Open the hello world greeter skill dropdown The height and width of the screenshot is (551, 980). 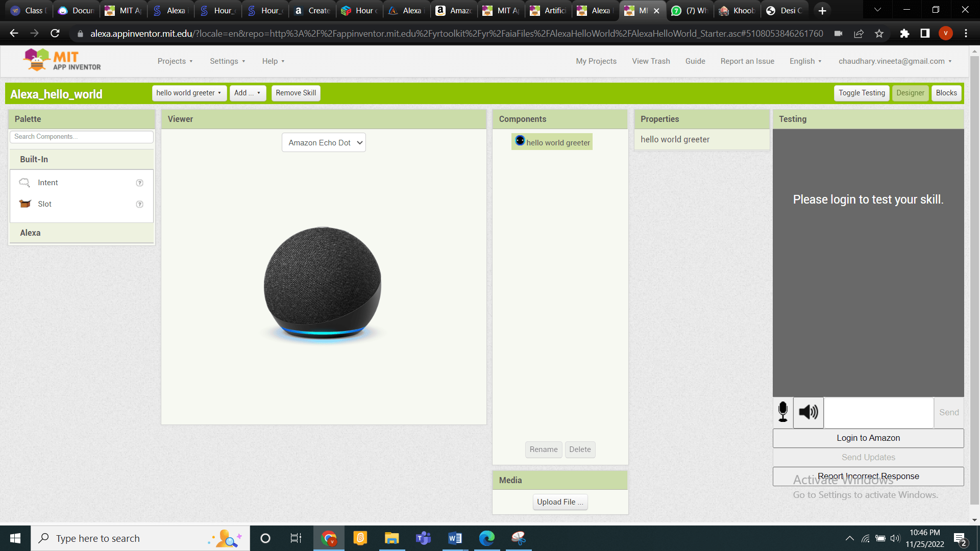(189, 93)
